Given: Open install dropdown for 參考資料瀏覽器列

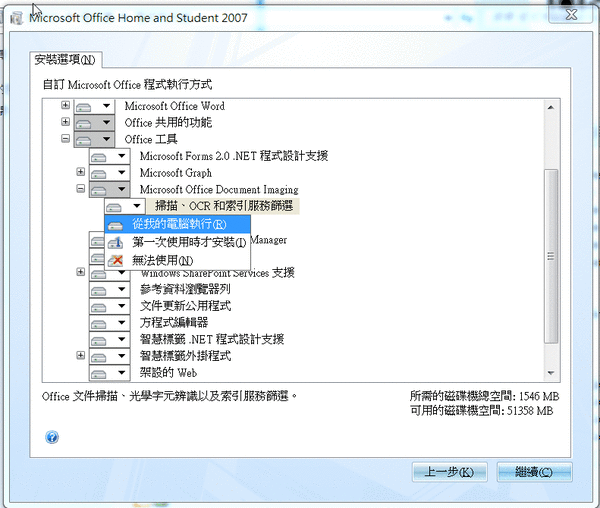Looking at the screenshot, I should 109,290.
